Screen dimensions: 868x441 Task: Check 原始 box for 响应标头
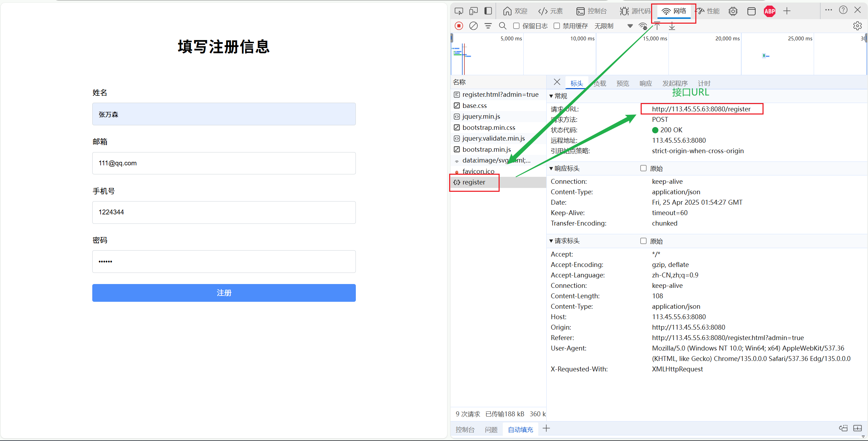(643, 168)
